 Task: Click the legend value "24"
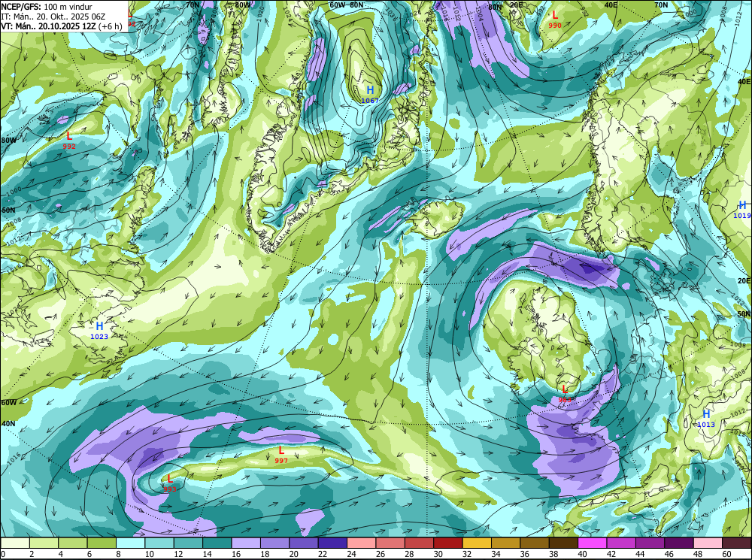pyautogui.click(x=351, y=554)
